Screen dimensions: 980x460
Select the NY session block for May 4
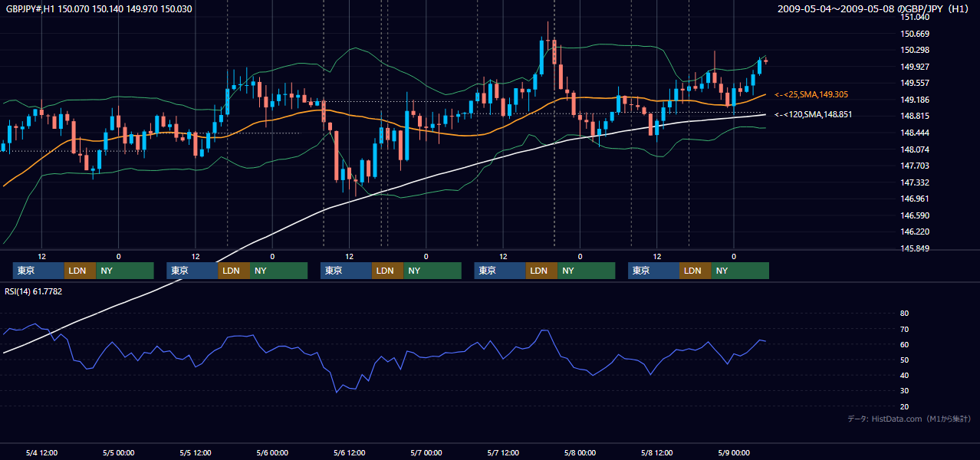125,271
